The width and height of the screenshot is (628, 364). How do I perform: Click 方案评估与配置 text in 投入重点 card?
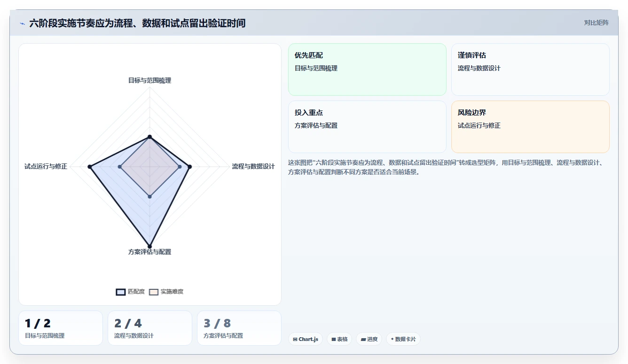[x=316, y=125]
